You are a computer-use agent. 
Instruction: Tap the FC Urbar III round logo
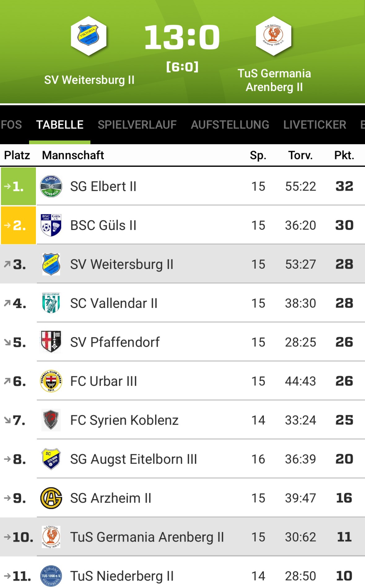(x=51, y=381)
